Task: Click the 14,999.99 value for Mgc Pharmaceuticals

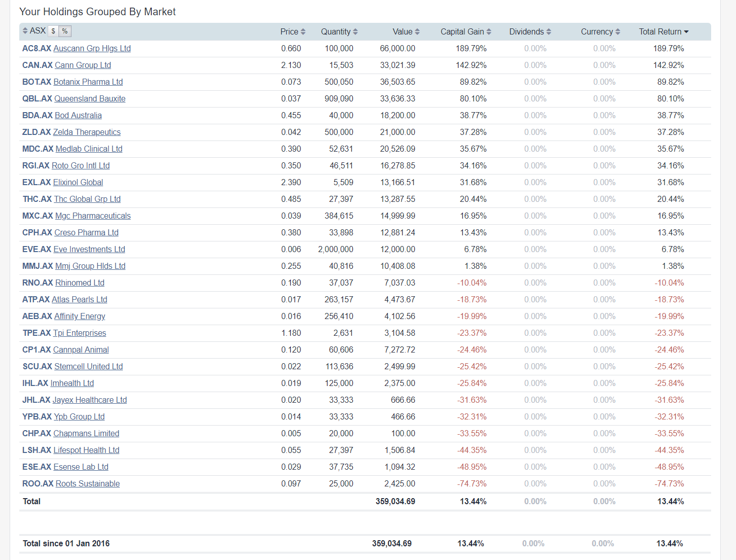Action: (x=397, y=216)
